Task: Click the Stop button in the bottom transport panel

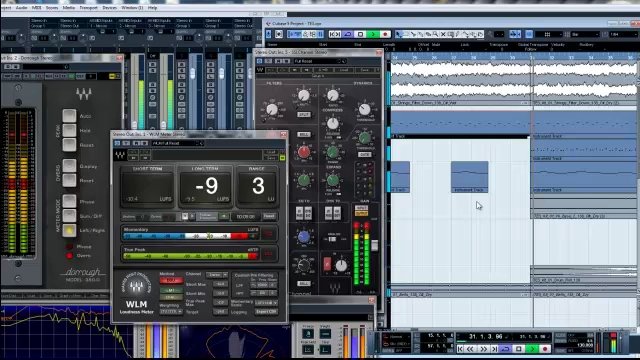Action: [x=518, y=349]
